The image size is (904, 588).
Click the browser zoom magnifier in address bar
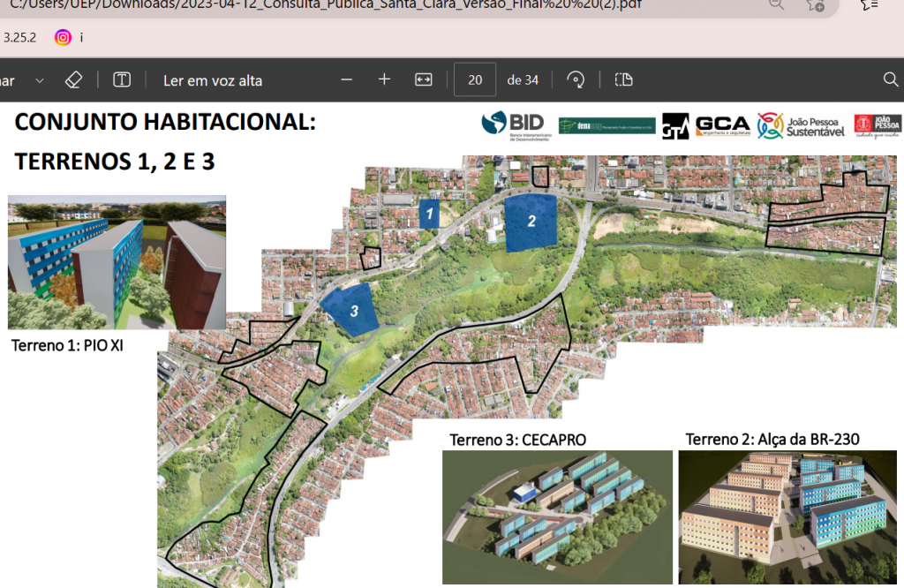click(777, 4)
